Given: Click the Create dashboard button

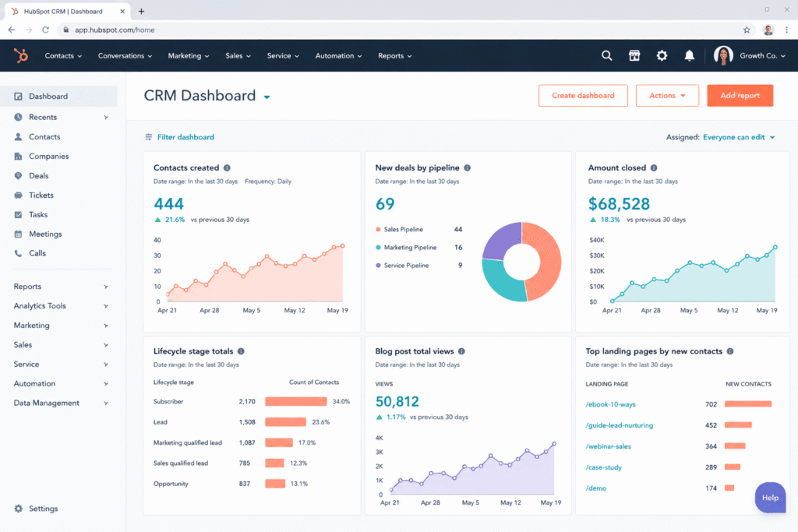Looking at the screenshot, I should (583, 96).
